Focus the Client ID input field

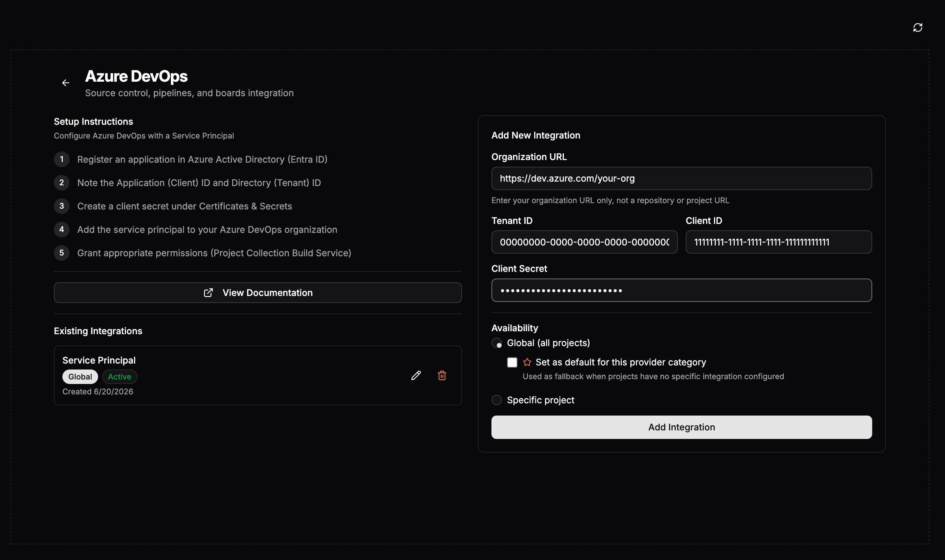point(779,242)
